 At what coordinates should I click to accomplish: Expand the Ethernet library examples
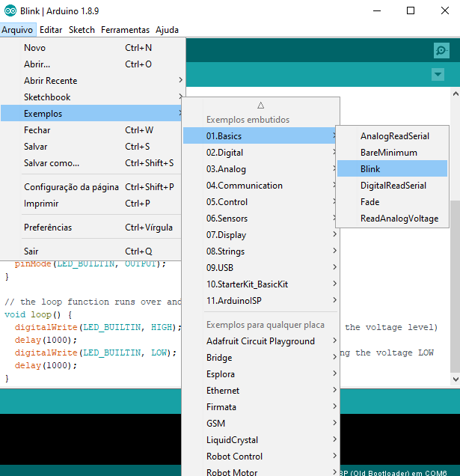pyautogui.click(x=260, y=390)
